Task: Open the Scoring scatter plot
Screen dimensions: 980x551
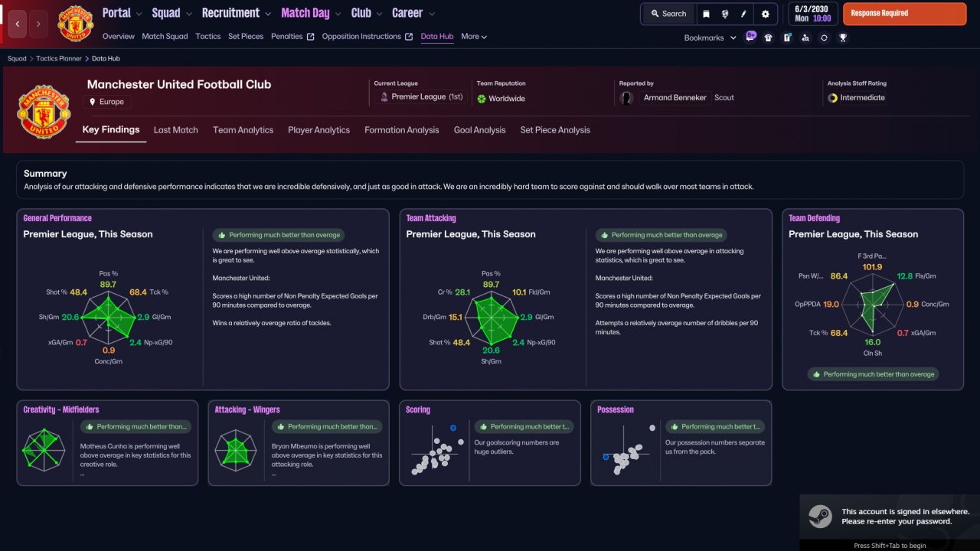Action: (436, 452)
